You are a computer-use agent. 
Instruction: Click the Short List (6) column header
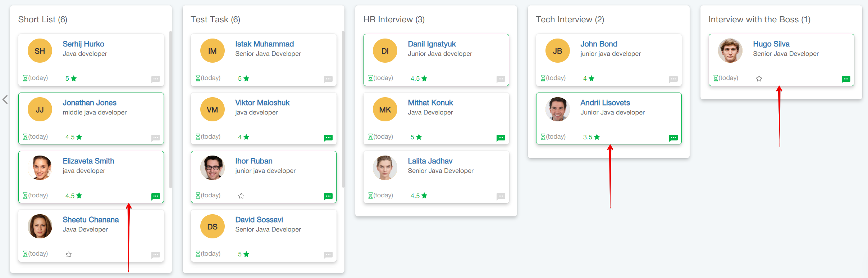(x=43, y=19)
